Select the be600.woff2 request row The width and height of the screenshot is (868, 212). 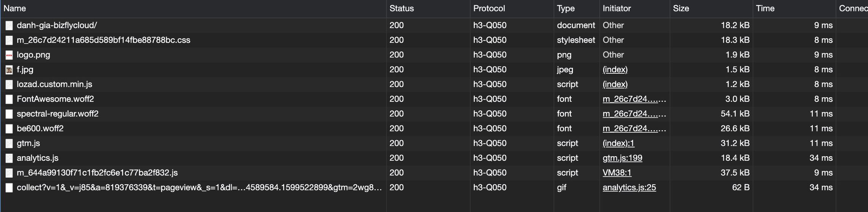434,129
